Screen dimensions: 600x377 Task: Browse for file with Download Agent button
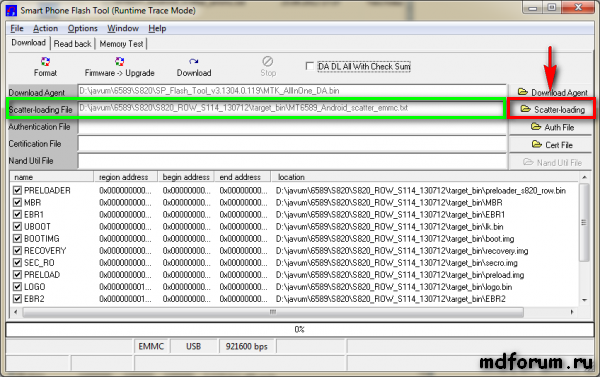(x=552, y=92)
